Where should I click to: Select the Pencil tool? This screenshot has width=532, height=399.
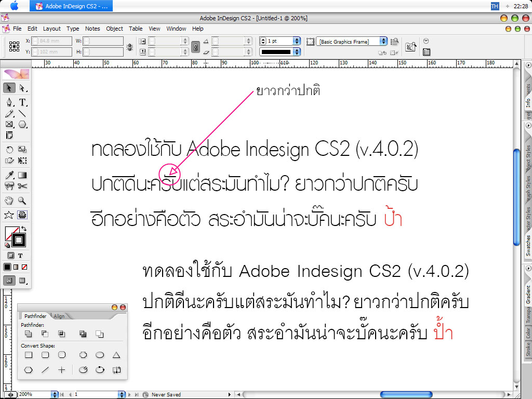tap(9, 114)
